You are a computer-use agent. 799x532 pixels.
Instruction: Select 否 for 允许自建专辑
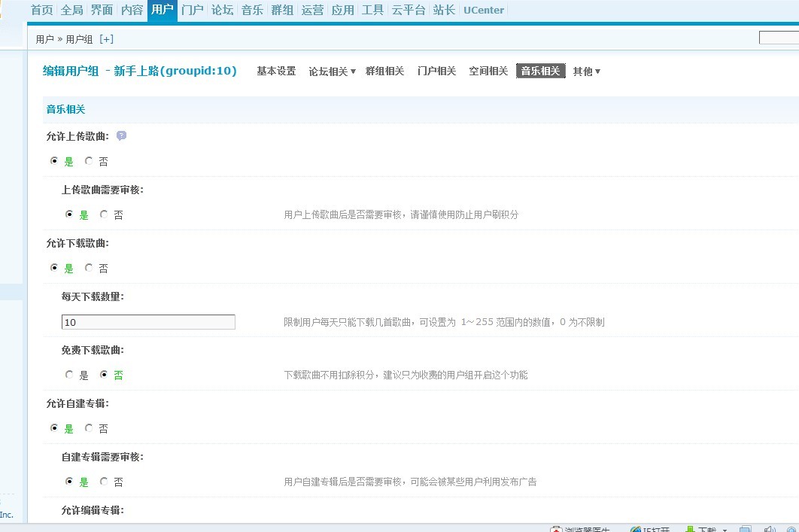[x=89, y=428]
